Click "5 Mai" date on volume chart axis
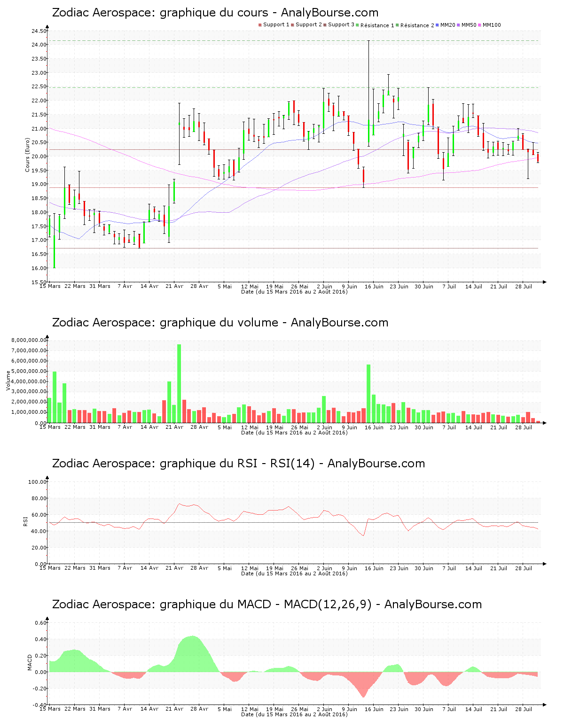Image resolution: width=564 pixels, height=728 pixels. 225,427
